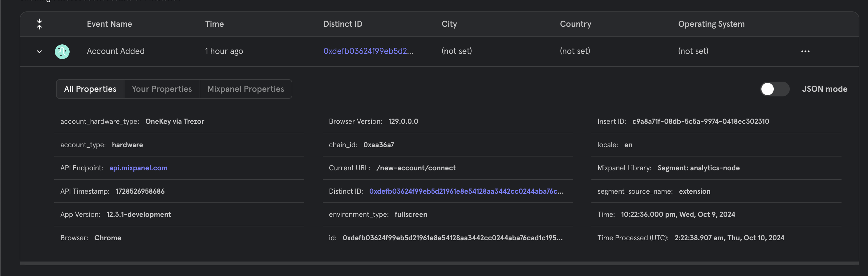Image resolution: width=868 pixels, height=276 pixels.
Task: Open the three-dot menu for Account Added
Action: tap(805, 51)
